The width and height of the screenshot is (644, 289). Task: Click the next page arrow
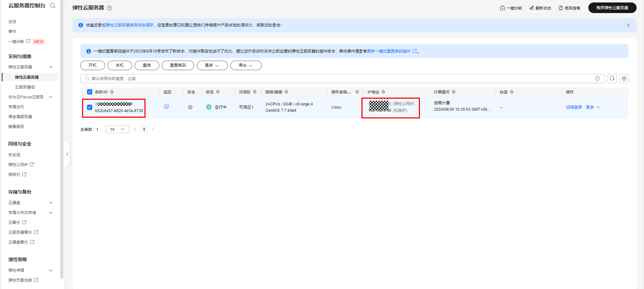(x=153, y=129)
